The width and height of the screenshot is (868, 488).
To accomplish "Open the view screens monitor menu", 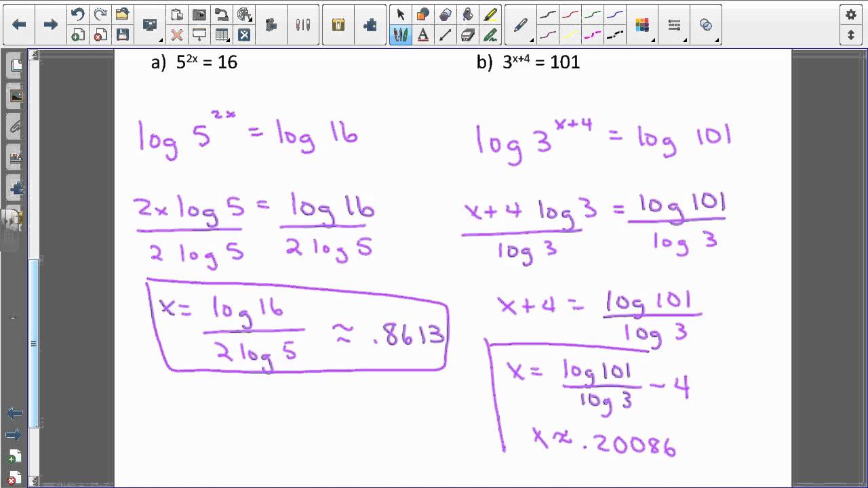I will (x=150, y=25).
